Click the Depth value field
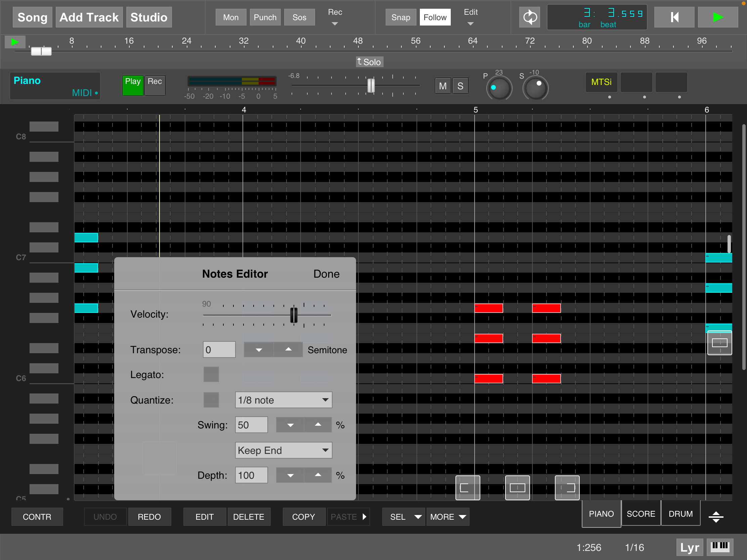The image size is (747, 560). tap(252, 475)
